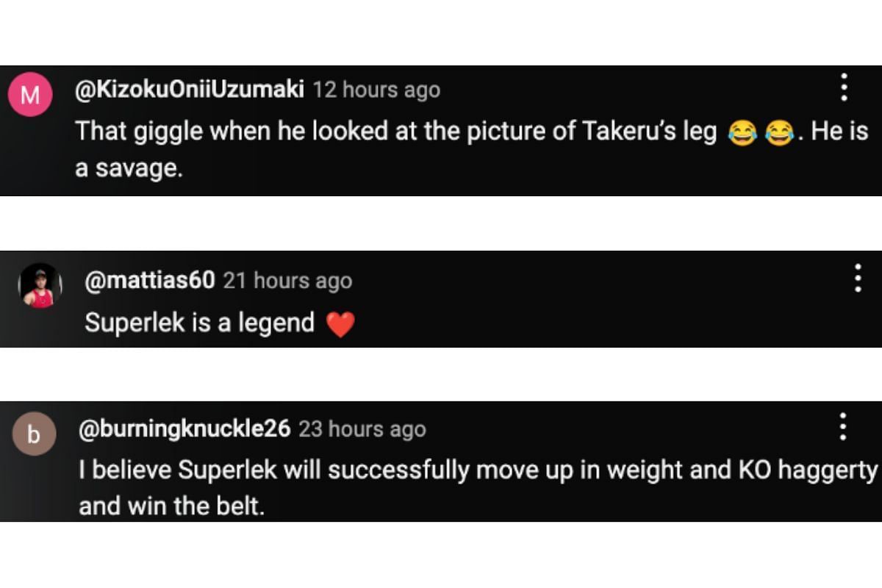
Task: Open options menu for KizokuOniiUzumaki's comment
Action: pos(844,87)
